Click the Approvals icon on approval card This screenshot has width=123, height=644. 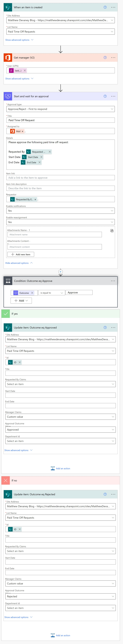point(8,96)
